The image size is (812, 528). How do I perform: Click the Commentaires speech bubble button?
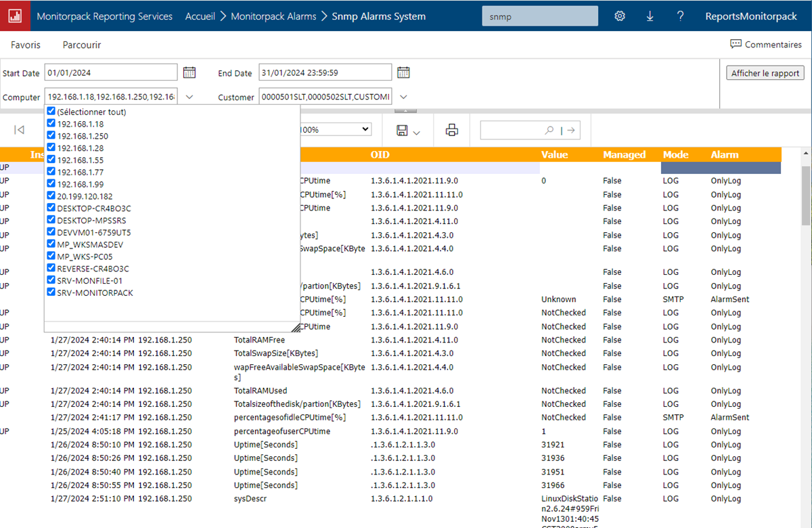tap(765, 45)
